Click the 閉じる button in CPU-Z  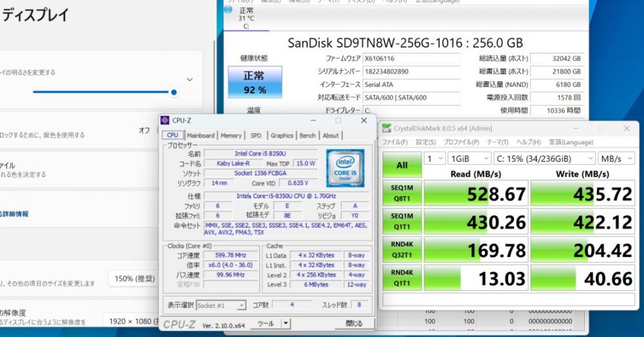pyautogui.click(x=354, y=323)
